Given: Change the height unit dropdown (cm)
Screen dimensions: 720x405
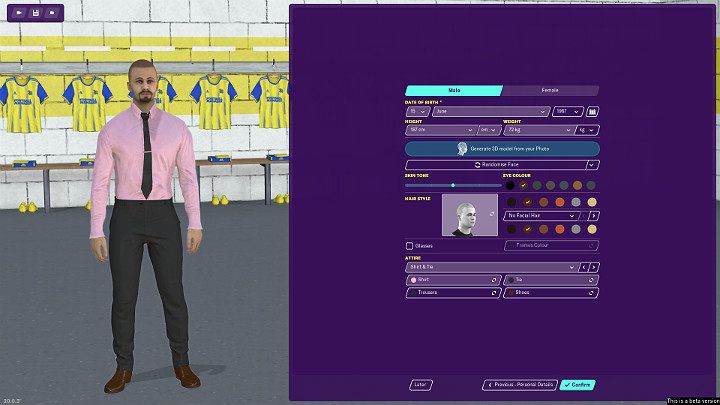Looking at the screenshot, I should (489, 130).
